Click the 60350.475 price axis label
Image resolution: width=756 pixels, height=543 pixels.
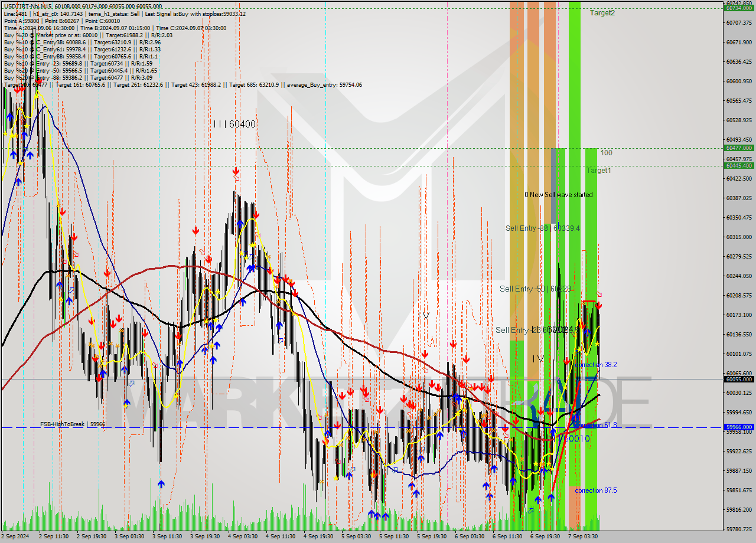(x=740, y=217)
